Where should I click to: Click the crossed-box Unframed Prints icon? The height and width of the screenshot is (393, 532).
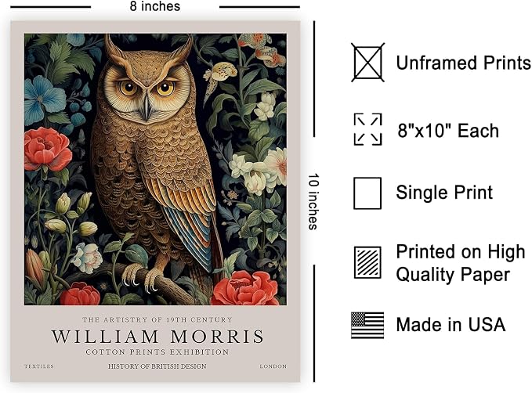[x=367, y=63]
